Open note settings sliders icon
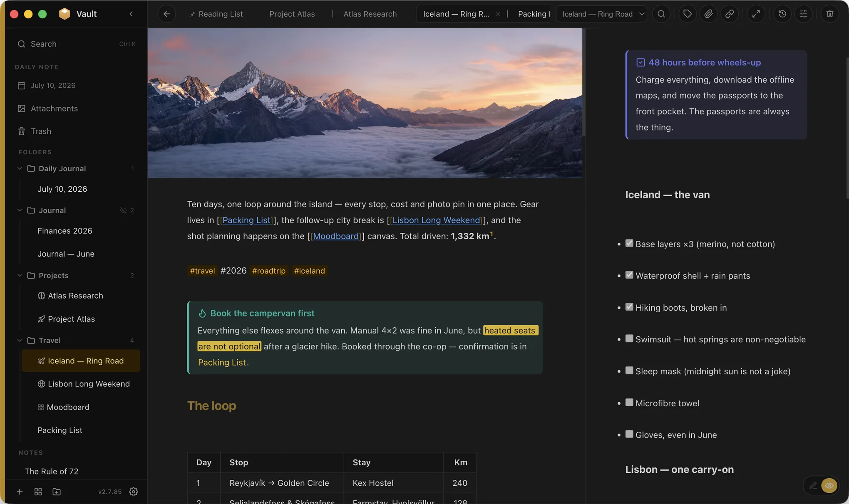Image resolution: width=849 pixels, height=504 pixels. tap(803, 14)
